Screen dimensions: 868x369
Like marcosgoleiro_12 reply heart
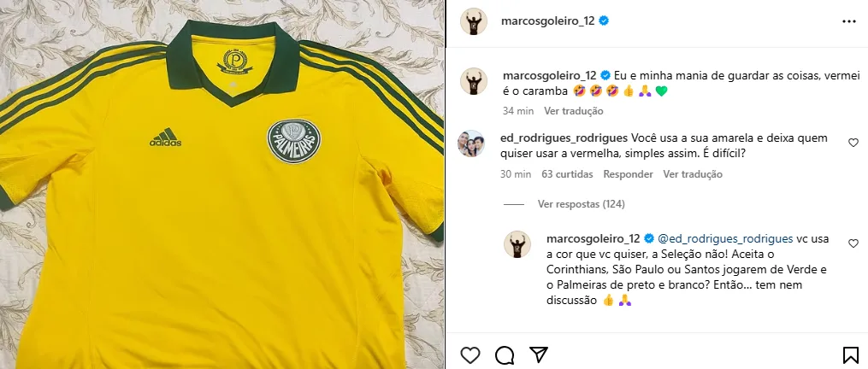coord(853,243)
